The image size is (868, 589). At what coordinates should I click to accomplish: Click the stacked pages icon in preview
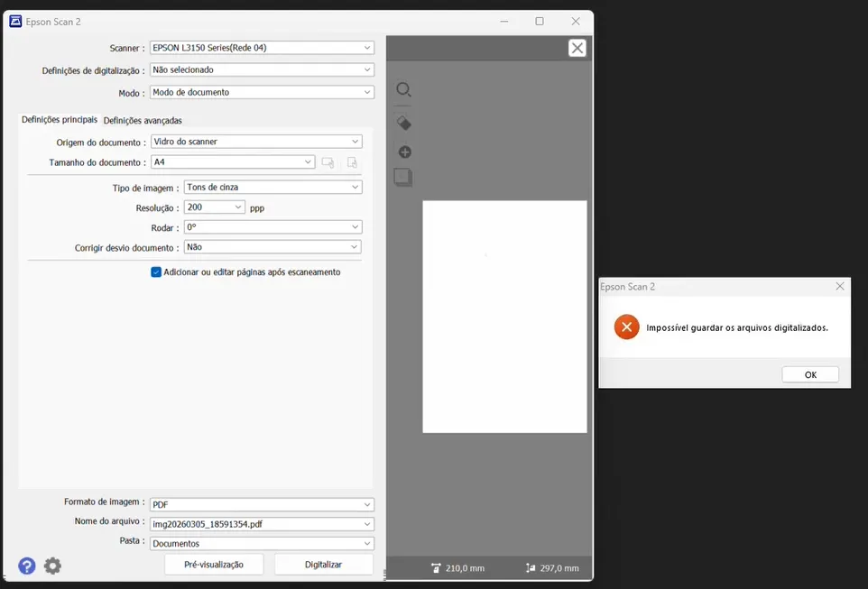coord(402,178)
